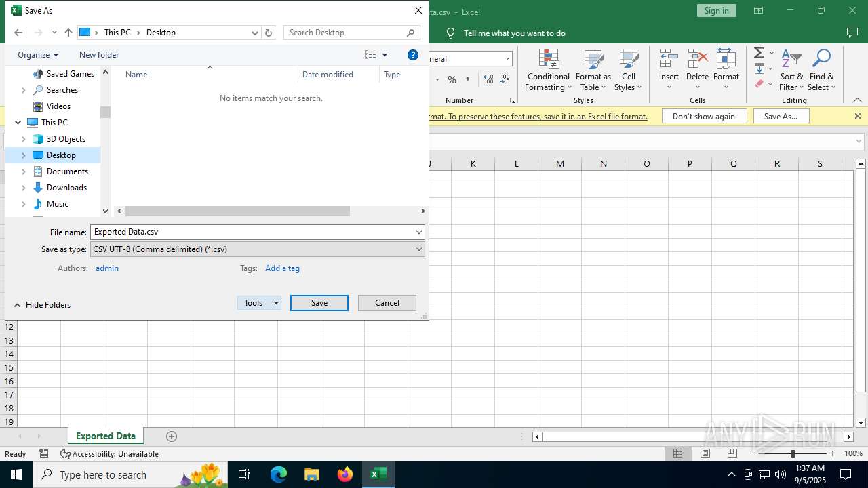Sort files by Date modified column
The height and width of the screenshot is (488, 868).
[328, 75]
